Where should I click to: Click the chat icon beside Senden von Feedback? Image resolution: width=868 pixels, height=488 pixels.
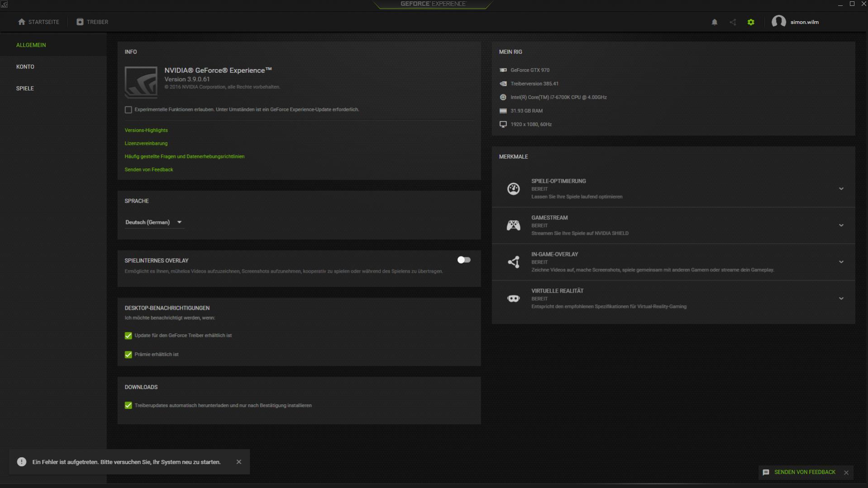tap(766, 472)
